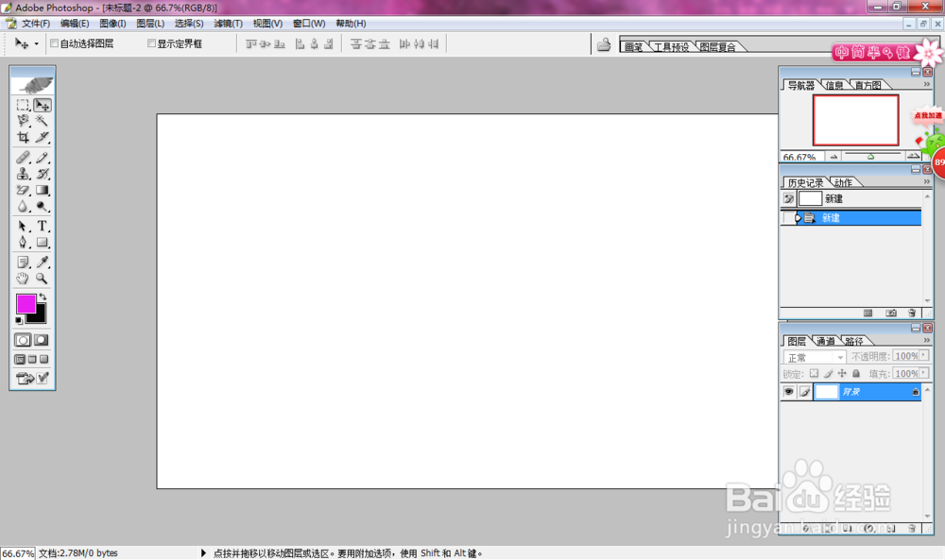Expand History panel flyout menu
This screenshot has width=945, height=560.
[x=927, y=181]
